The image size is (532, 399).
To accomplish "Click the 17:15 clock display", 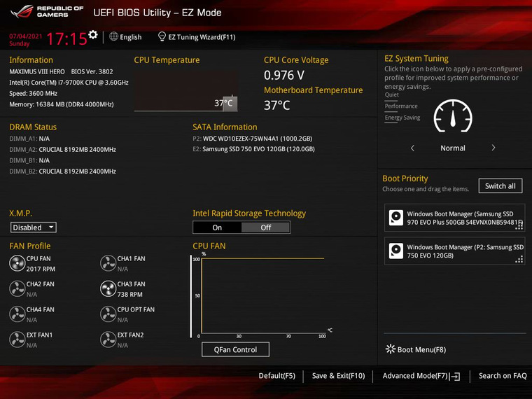I will click(66, 38).
